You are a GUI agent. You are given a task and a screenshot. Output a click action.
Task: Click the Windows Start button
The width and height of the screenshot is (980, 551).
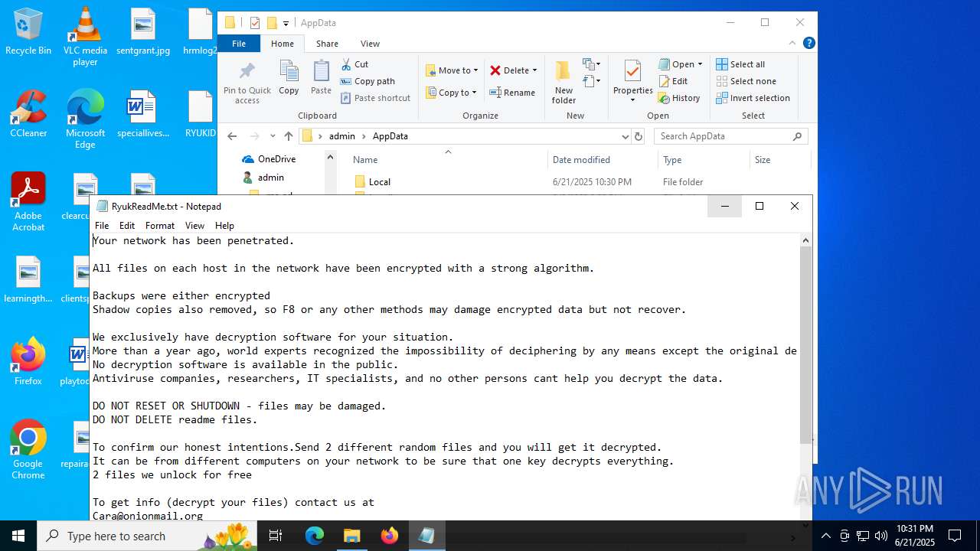(18, 536)
